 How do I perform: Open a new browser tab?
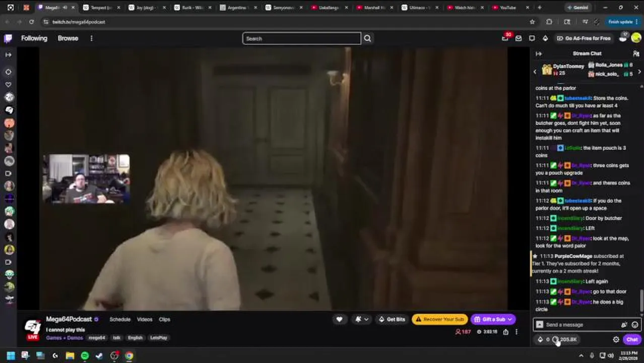pos(539,8)
